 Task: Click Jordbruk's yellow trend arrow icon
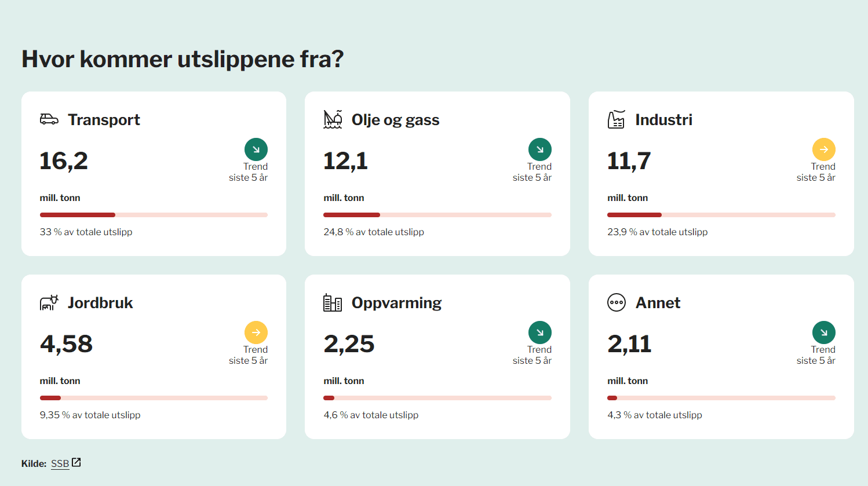(x=256, y=332)
